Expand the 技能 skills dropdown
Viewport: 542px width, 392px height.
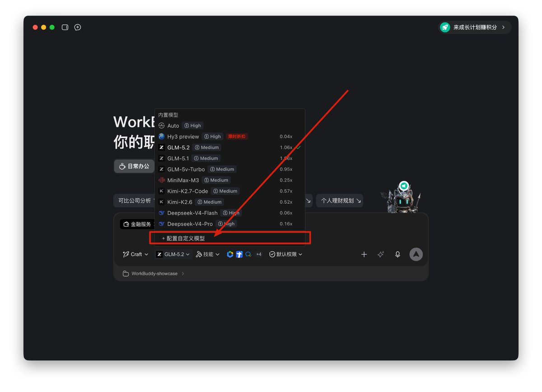tap(208, 254)
